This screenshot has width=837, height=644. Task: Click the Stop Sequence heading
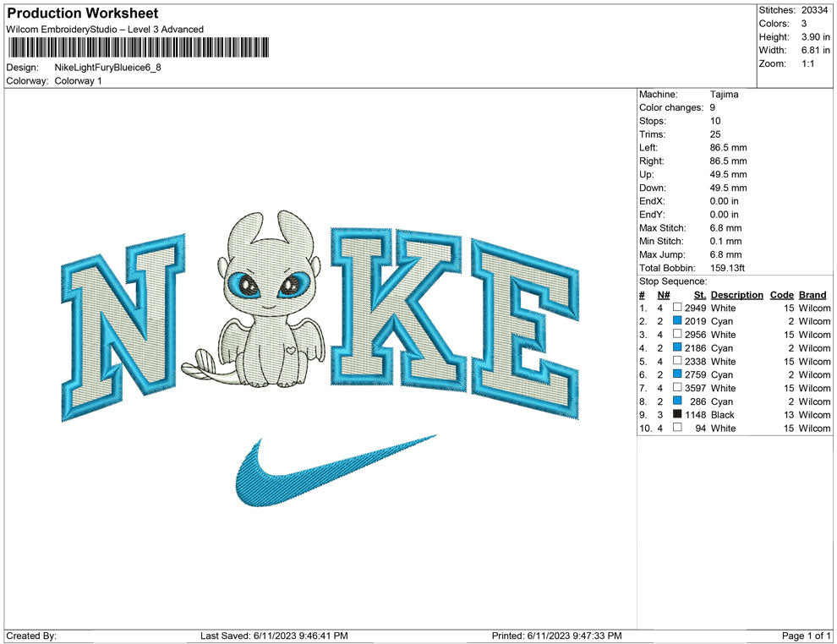pos(673,281)
